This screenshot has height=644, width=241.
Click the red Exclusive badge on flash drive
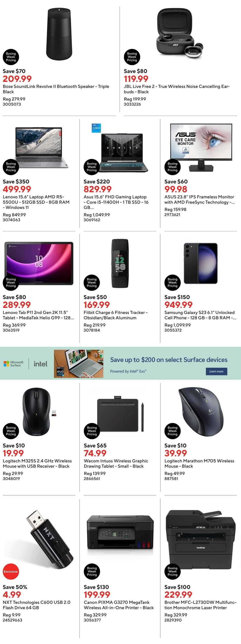pyautogui.click(x=11, y=572)
